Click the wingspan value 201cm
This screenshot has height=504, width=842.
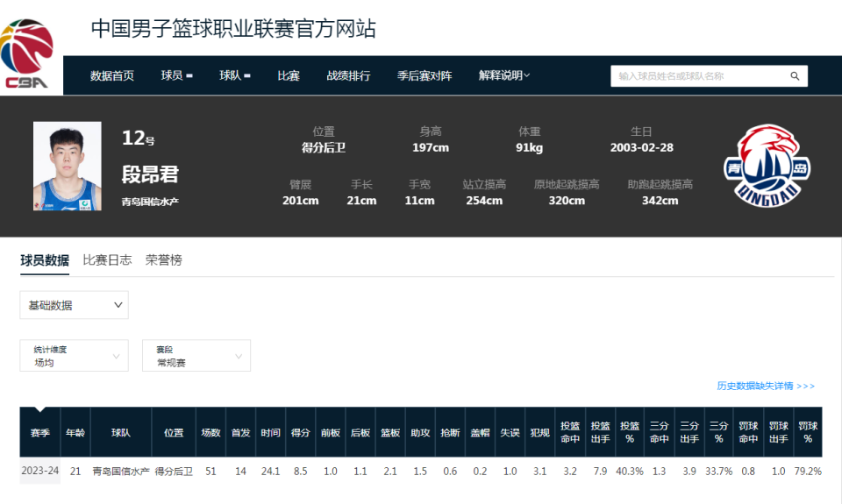pyautogui.click(x=301, y=201)
